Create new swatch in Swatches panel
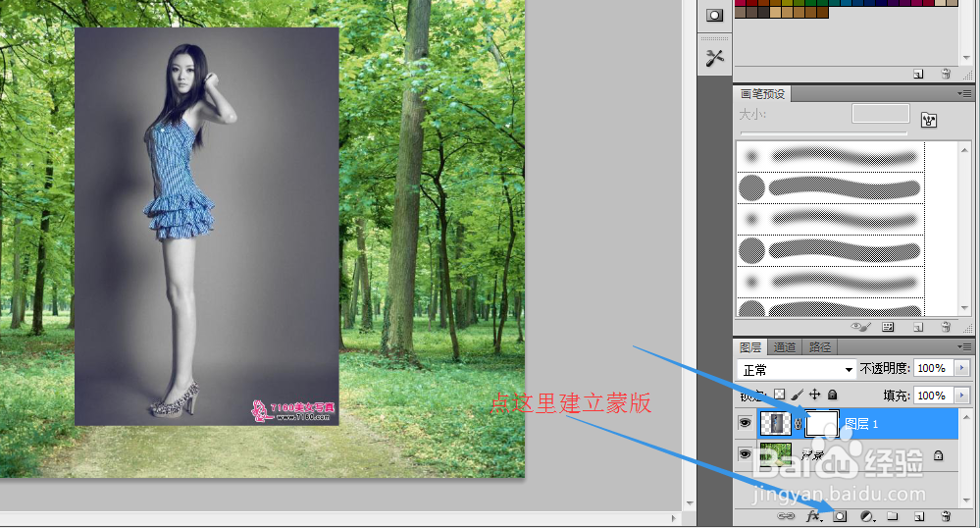Image resolution: width=980 pixels, height=528 pixels. pos(918,74)
